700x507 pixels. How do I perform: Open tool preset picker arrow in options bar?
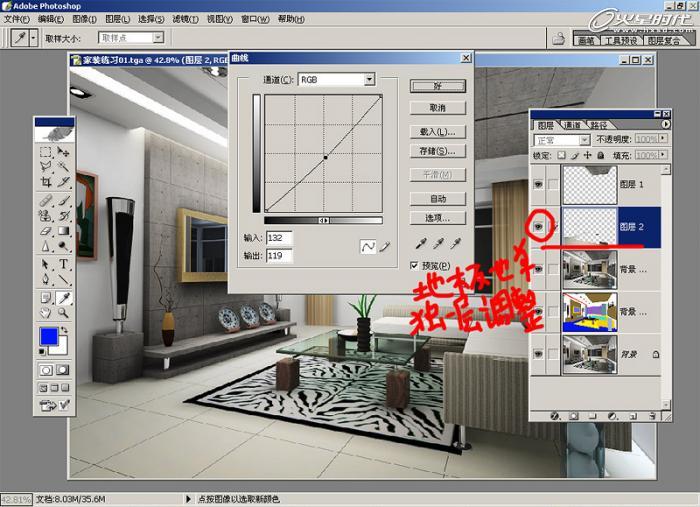click(33, 38)
